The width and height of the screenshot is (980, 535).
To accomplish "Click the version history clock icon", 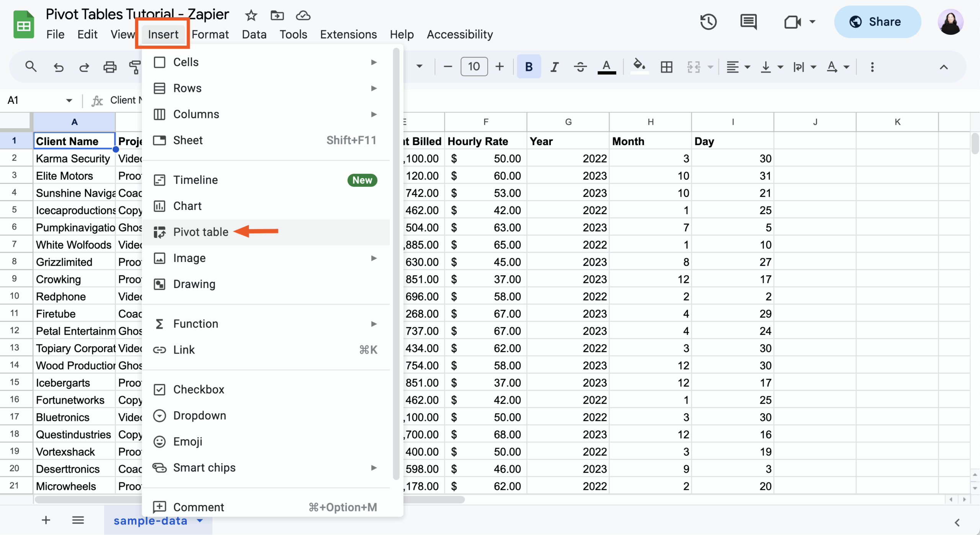I will [708, 22].
